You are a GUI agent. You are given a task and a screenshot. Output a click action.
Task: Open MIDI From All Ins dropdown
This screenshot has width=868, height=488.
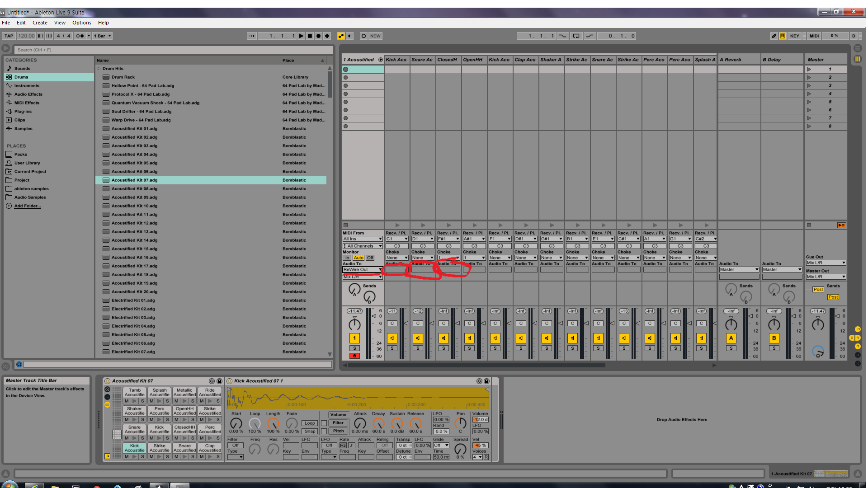click(x=363, y=239)
